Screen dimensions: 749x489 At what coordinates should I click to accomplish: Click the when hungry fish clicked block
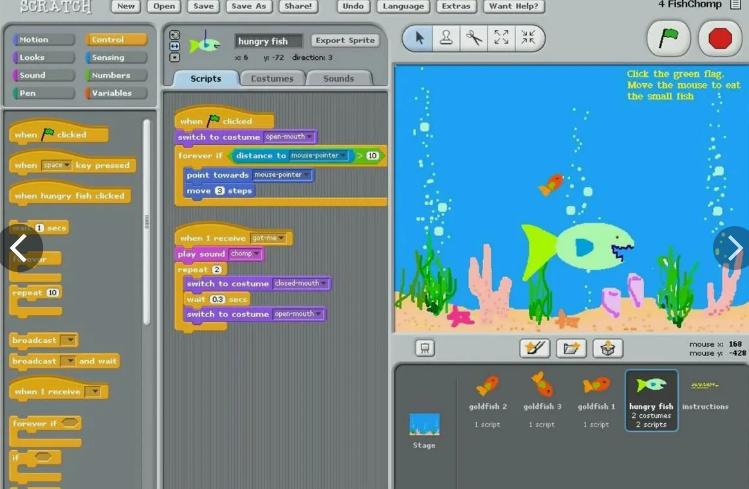pos(70,193)
